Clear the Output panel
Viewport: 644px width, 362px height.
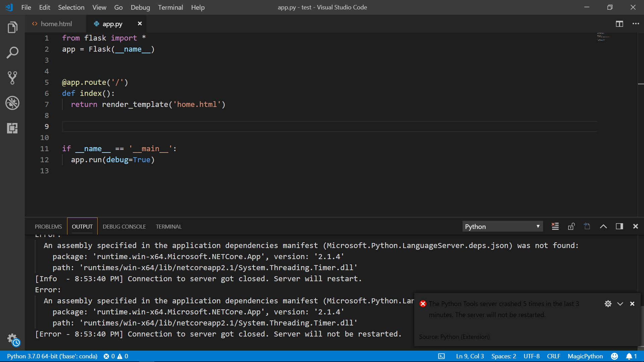(555, 226)
